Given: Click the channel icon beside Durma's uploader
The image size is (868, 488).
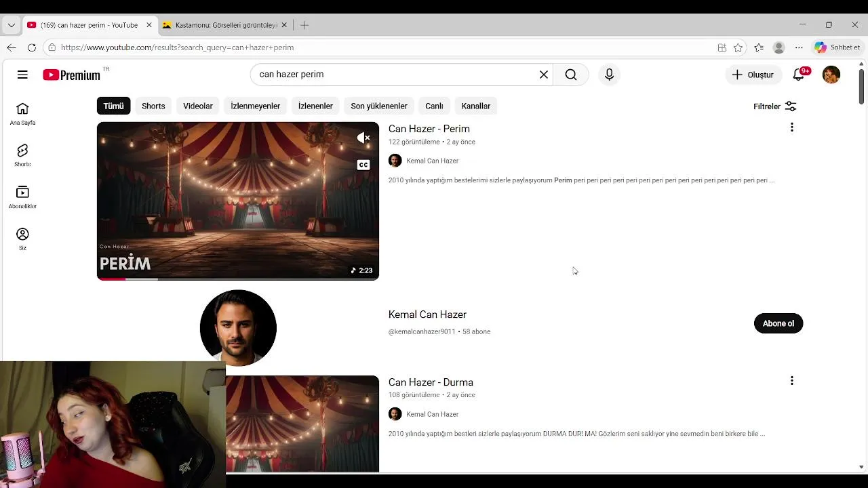Looking at the screenshot, I should click(395, 414).
